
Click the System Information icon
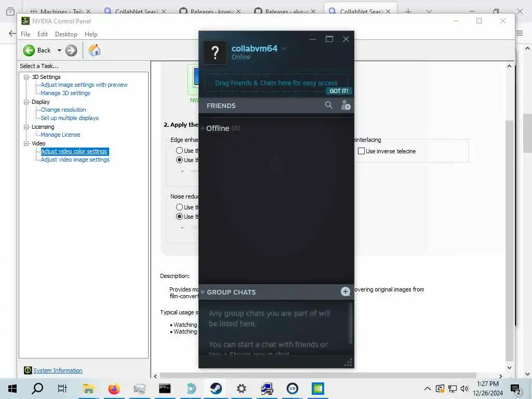point(28,370)
